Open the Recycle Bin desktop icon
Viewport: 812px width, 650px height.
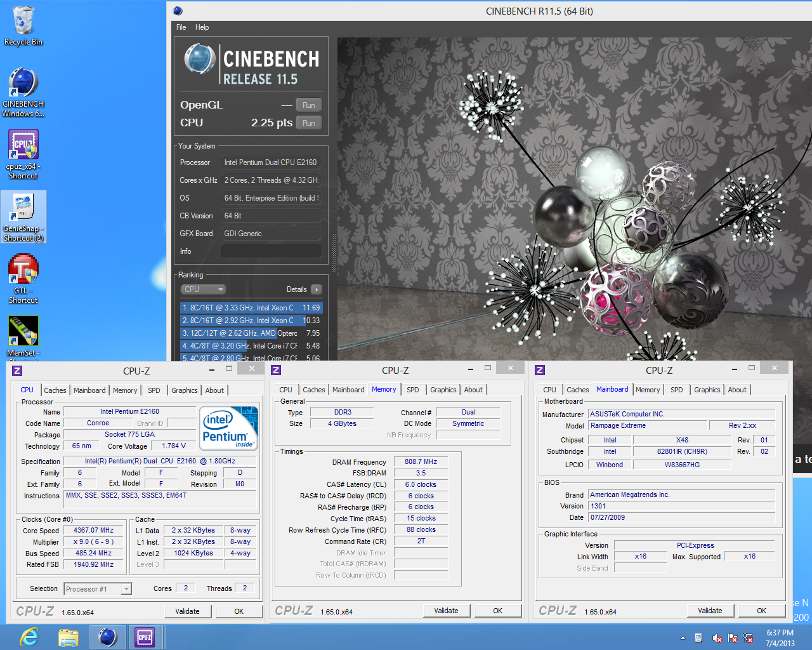[23, 27]
